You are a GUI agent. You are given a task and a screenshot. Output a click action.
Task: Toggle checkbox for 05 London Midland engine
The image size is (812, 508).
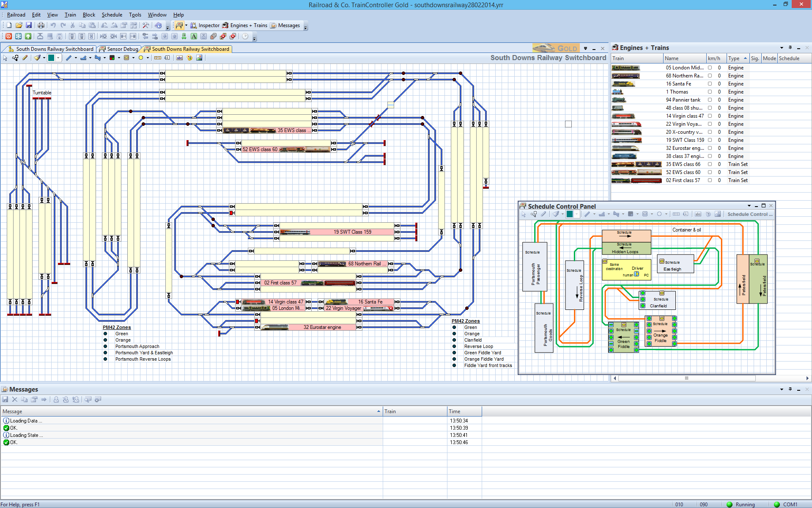[x=710, y=68]
